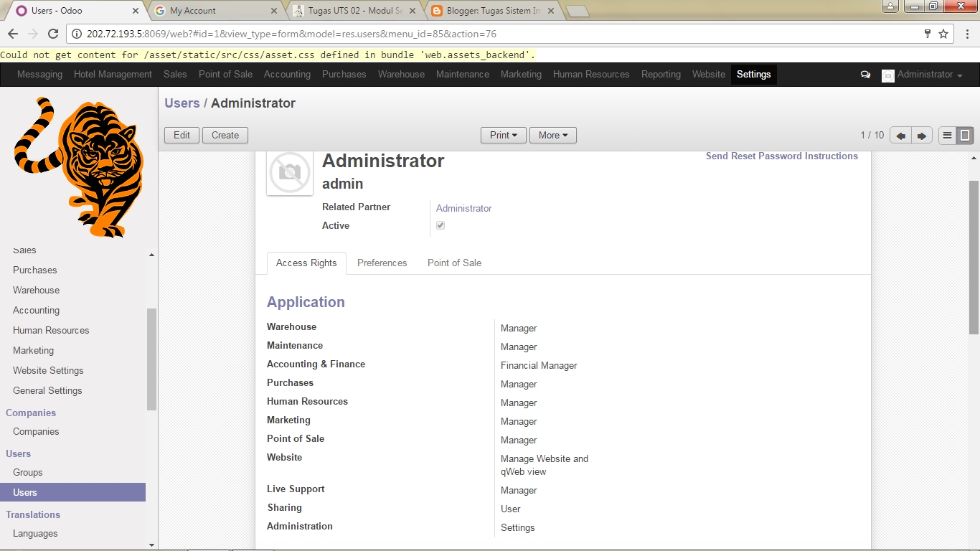Open Chrome menu three-dots icon
This screenshot has height=551, width=980.
click(x=966, y=34)
